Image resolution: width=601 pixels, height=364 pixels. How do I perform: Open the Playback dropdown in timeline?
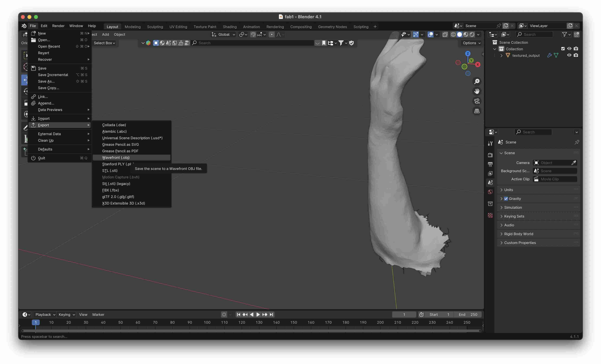[45, 315]
